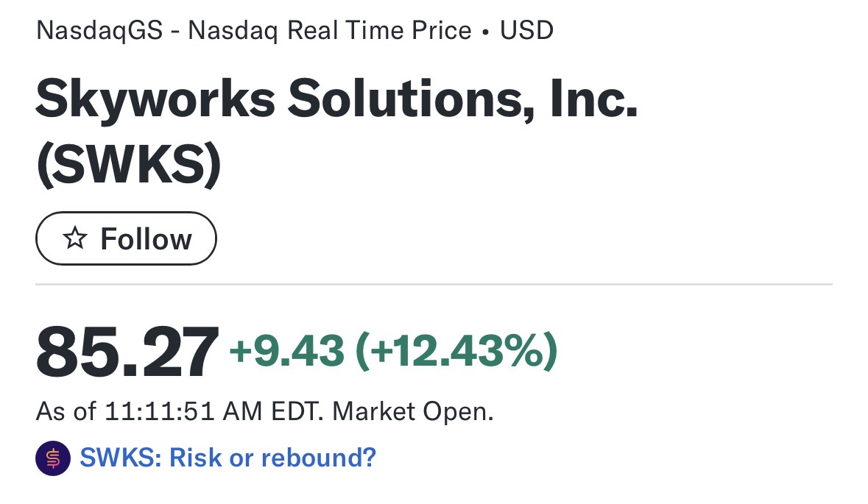This screenshot has width=868, height=504.
Task: Click the +9.43 price change value
Action: click(287, 351)
